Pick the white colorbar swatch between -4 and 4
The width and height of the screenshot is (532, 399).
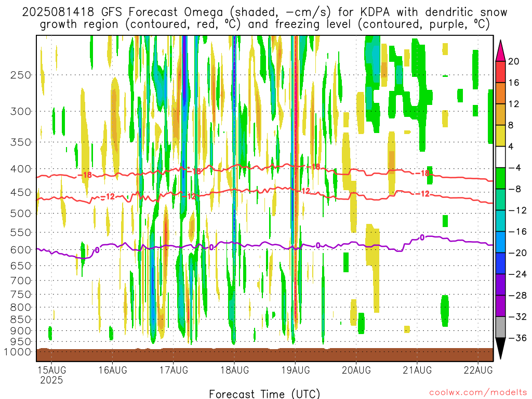point(500,157)
